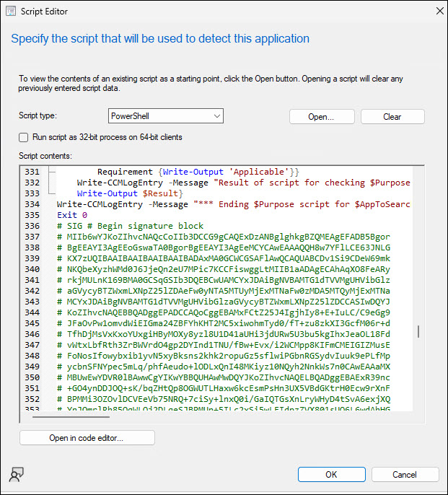Click line number 350 in the gutter
448x495 pixels.
tap(32, 377)
